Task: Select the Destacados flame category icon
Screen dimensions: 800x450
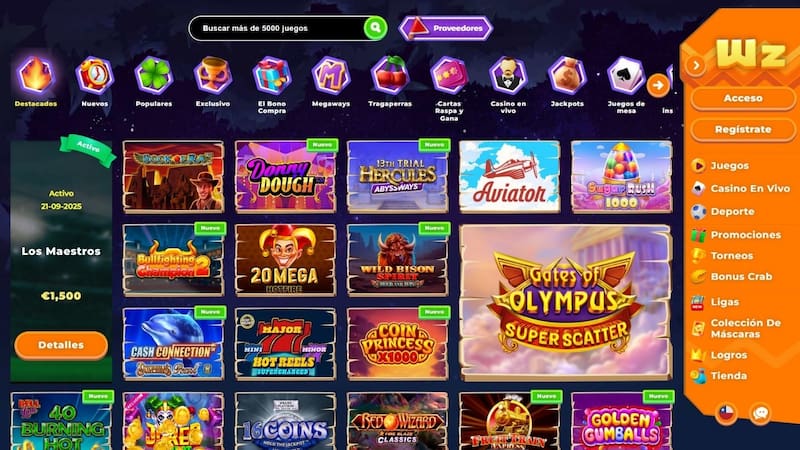Action: 36,76
